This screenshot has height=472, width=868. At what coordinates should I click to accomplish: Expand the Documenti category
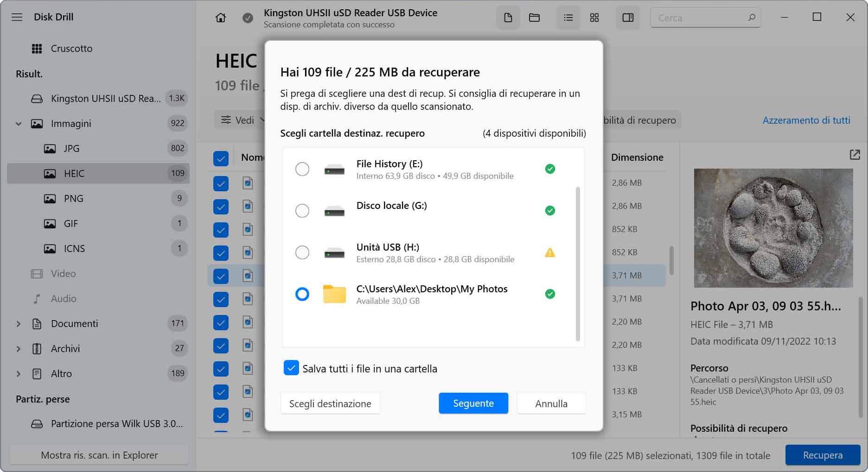(x=19, y=324)
